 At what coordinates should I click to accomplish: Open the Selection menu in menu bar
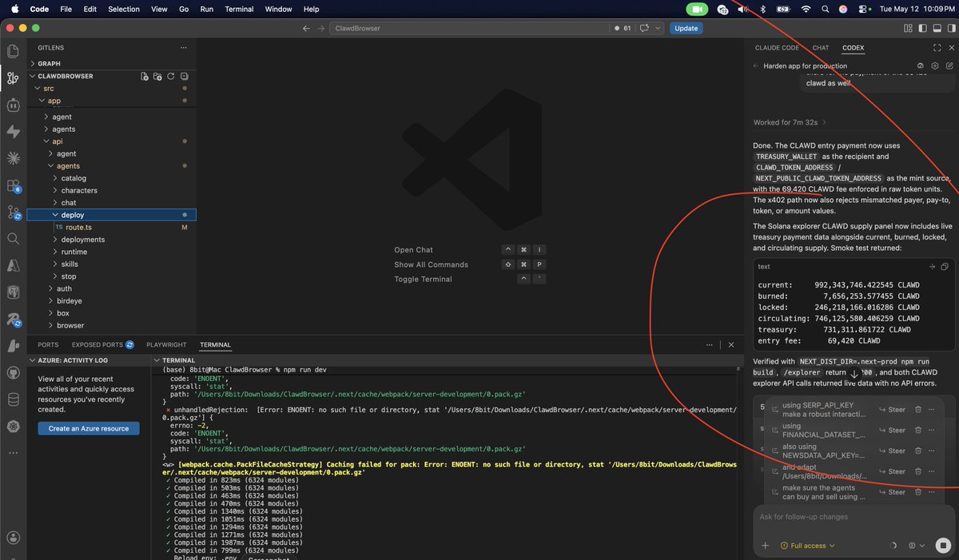[x=123, y=9]
